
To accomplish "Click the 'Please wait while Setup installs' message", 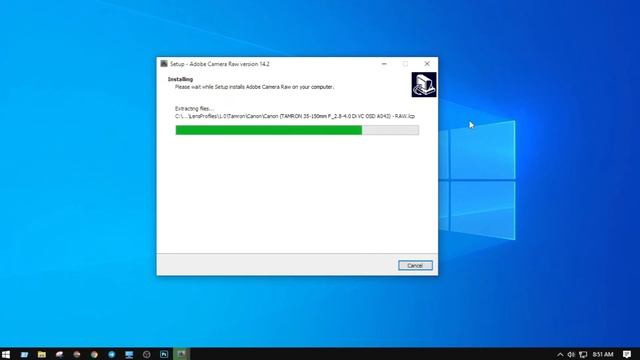I will [254, 87].
